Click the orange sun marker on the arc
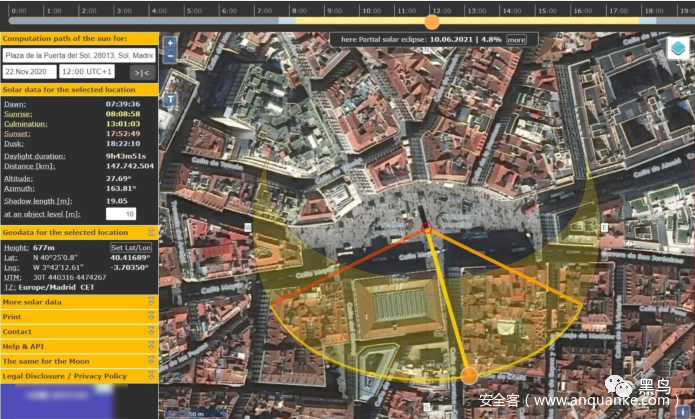The height and width of the screenshot is (419, 695). click(469, 376)
